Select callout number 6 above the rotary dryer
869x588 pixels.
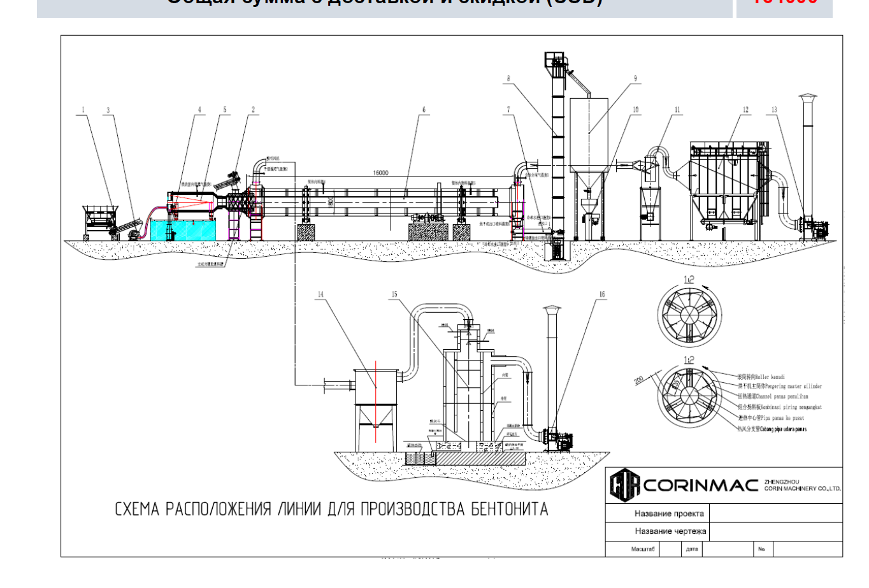pos(424,110)
